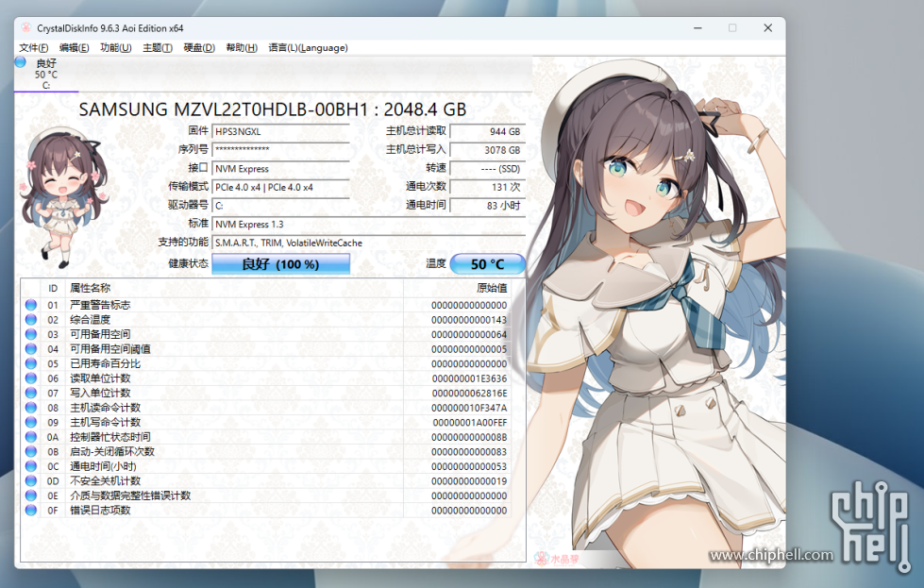
Task: Click status orb for row 0F 错误日志项数
Action: tap(30, 511)
